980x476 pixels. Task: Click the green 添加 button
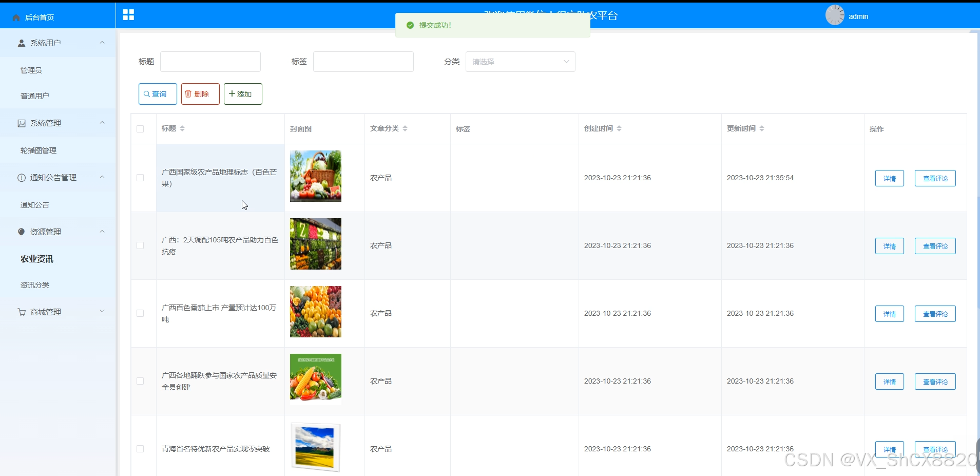[x=243, y=94]
